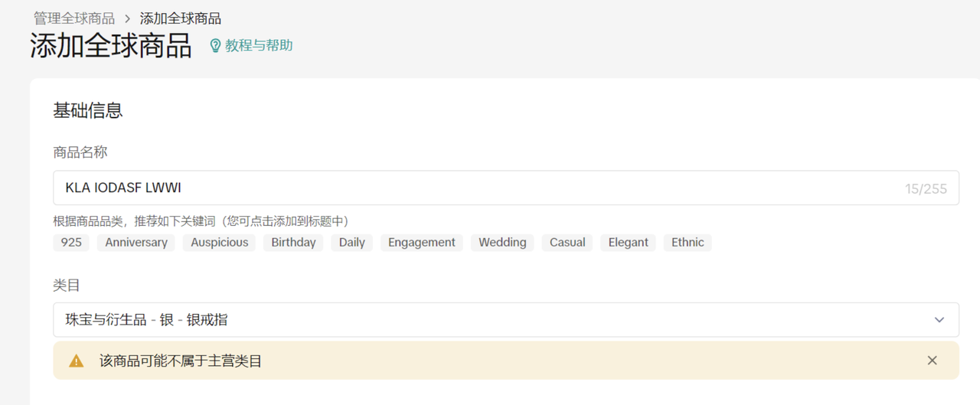The width and height of the screenshot is (980, 405).
Task: Click the 商品名称 field label
Action: [80, 152]
